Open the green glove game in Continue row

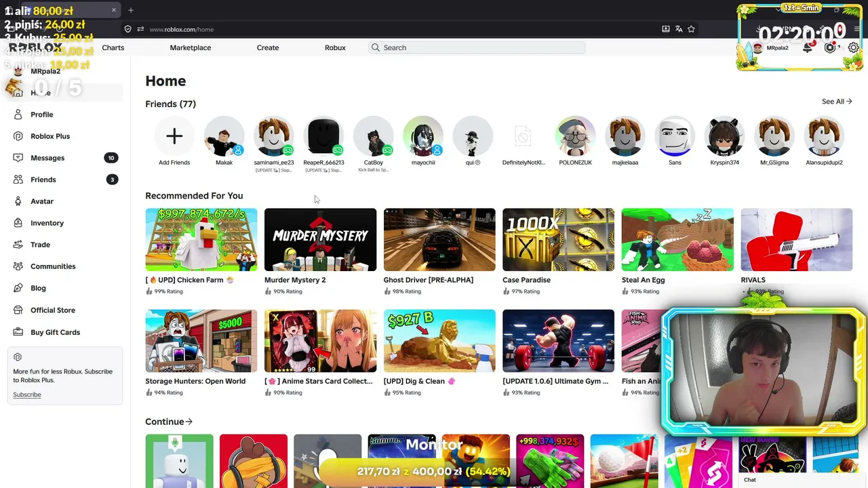550,461
